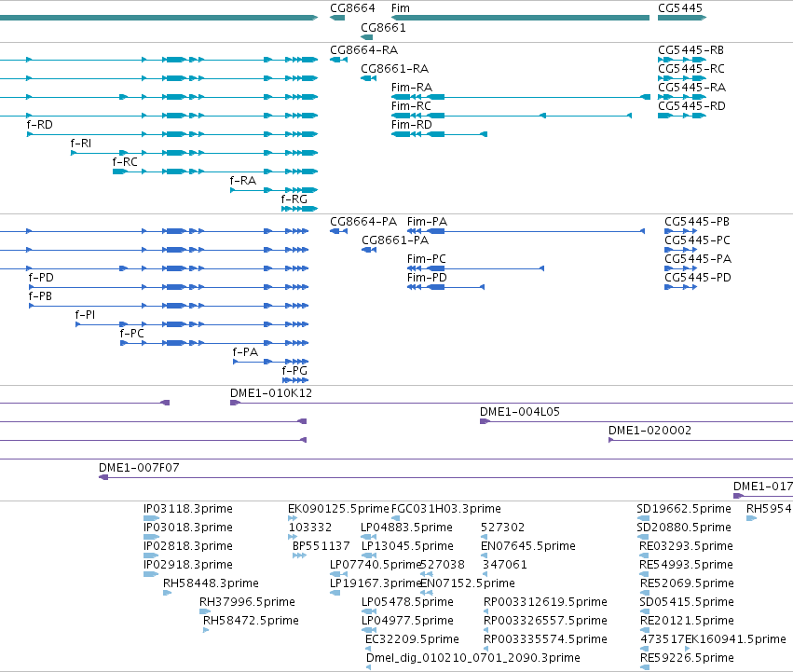The width and height of the screenshot is (793, 672).
Task: Click EST RH58472.5prime
Action: (251, 622)
